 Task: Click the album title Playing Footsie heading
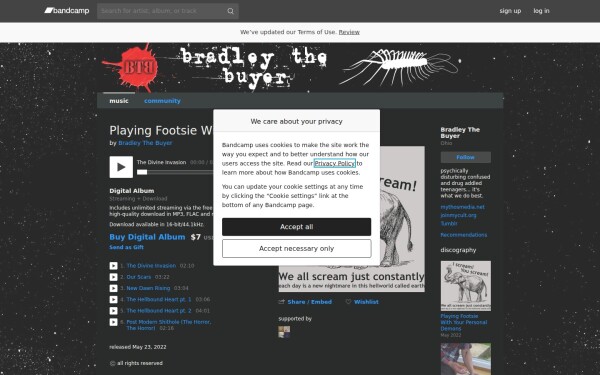161,130
